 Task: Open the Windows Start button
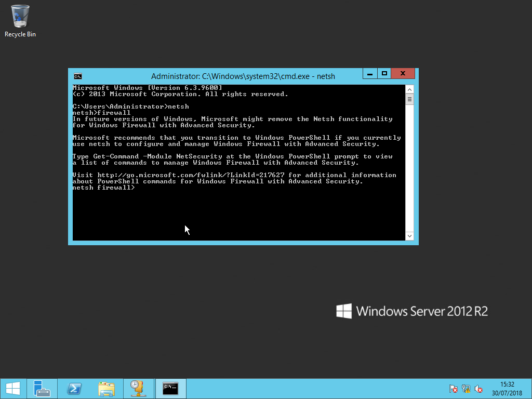[13, 389]
